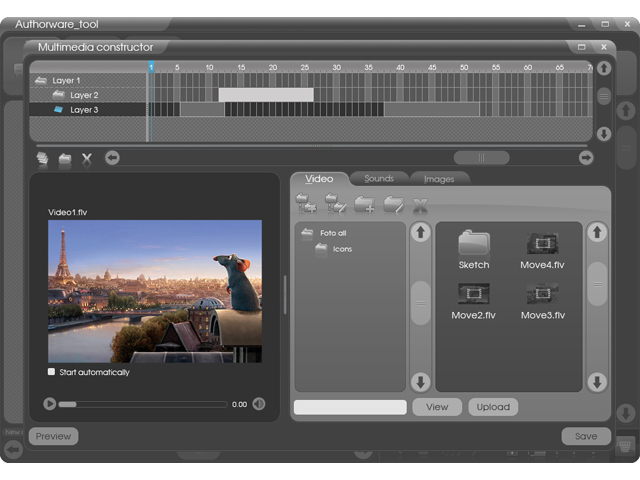The width and height of the screenshot is (640, 480).
Task: Click delete X icon in Video toolbar
Action: click(x=420, y=205)
